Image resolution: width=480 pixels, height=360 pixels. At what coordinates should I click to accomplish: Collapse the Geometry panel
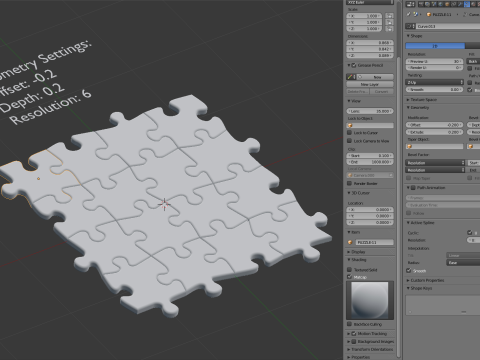(408, 108)
